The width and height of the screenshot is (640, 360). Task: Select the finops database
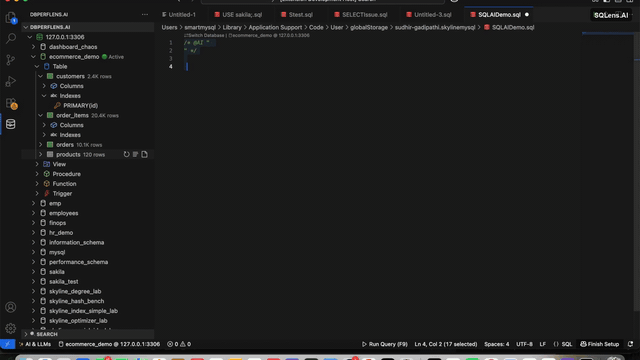coord(57,223)
